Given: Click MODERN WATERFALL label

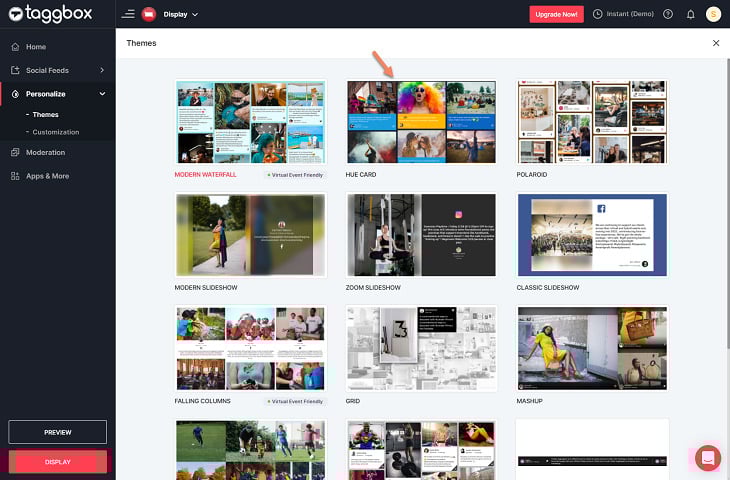Looking at the screenshot, I should point(205,175).
